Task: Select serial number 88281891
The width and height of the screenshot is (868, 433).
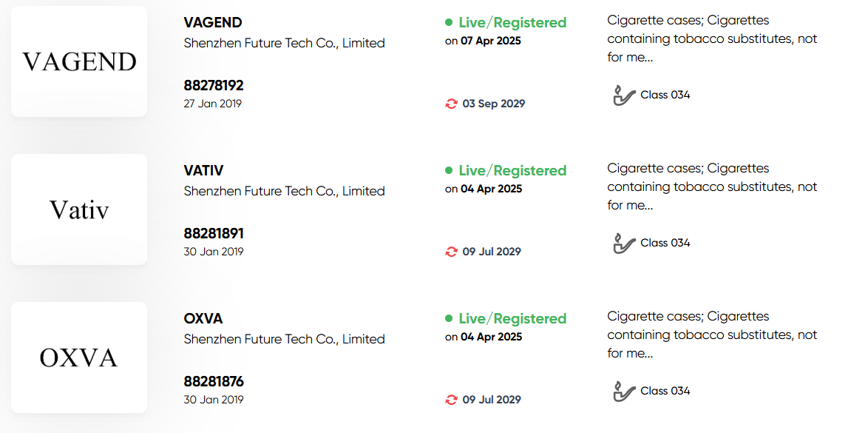Action: 214,234
